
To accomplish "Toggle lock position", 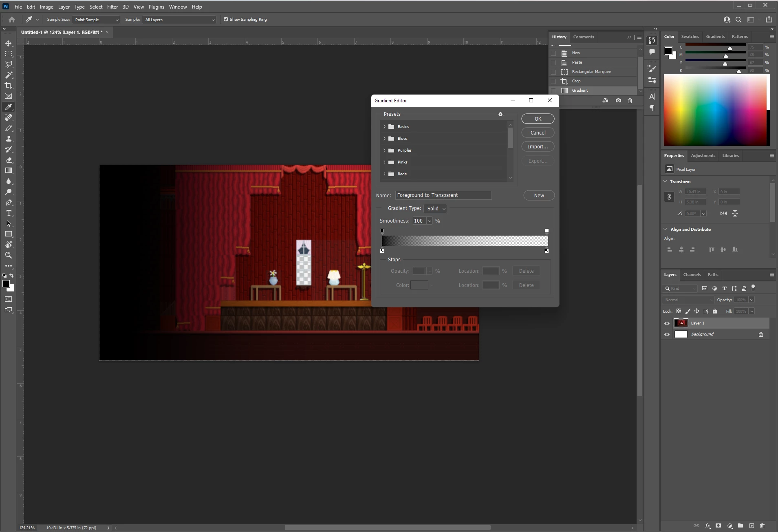I will [x=696, y=311].
